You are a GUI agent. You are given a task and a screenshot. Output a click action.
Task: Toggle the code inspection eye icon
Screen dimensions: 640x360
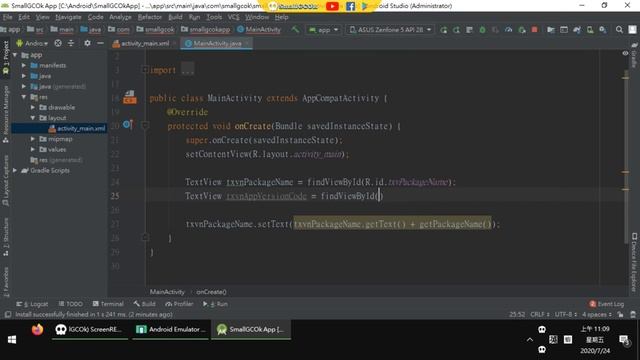coord(625,53)
